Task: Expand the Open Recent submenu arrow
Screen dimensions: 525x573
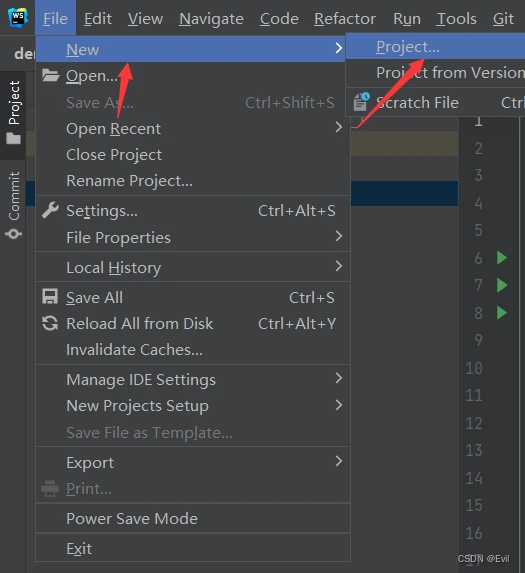Action: point(339,127)
